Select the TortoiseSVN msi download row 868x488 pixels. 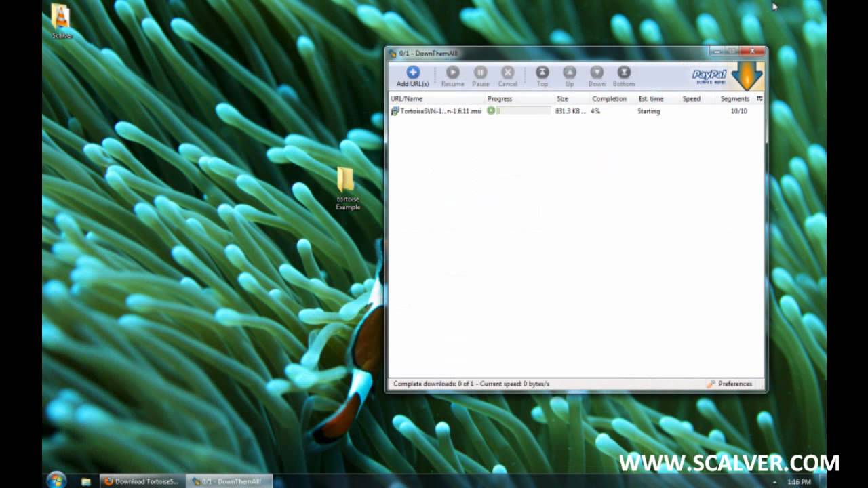pos(576,111)
